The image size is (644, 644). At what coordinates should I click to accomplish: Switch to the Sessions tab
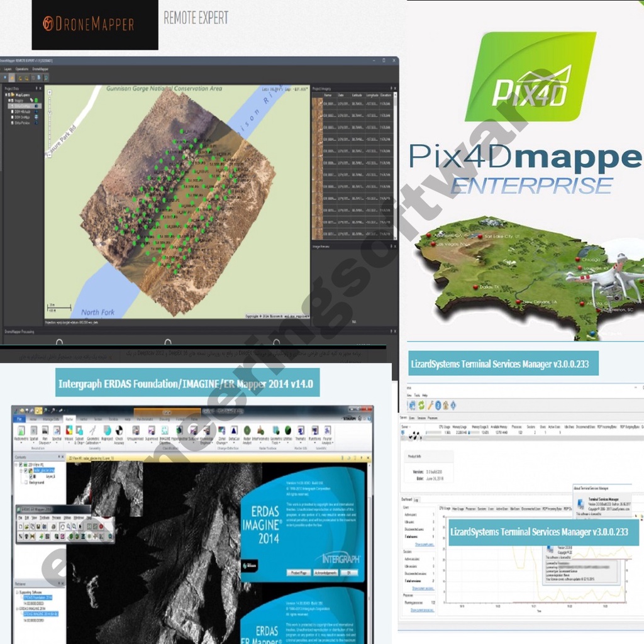click(x=421, y=418)
